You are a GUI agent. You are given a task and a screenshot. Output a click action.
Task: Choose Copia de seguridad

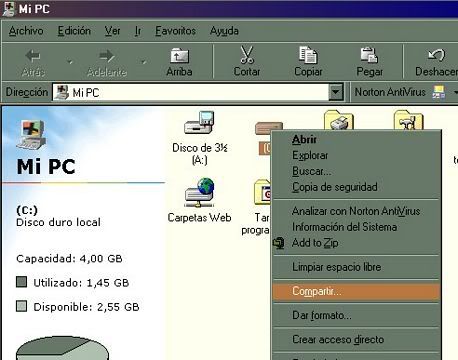tap(356, 187)
